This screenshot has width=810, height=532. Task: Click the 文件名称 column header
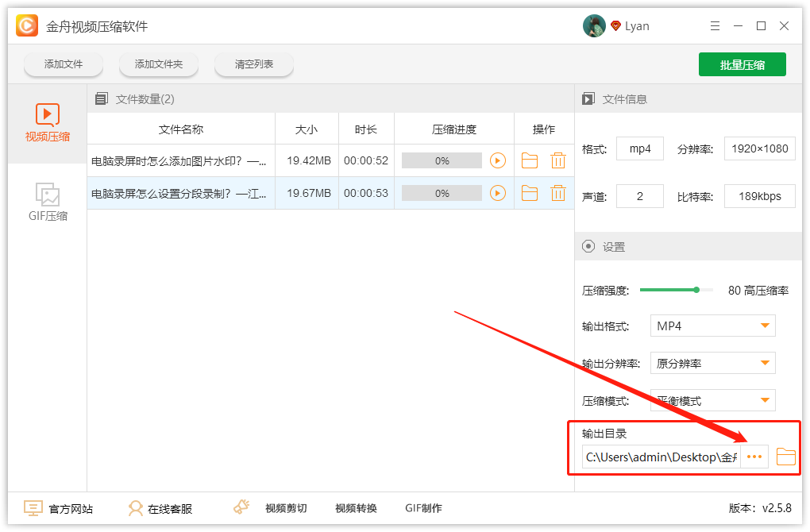[x=181, y=129]
